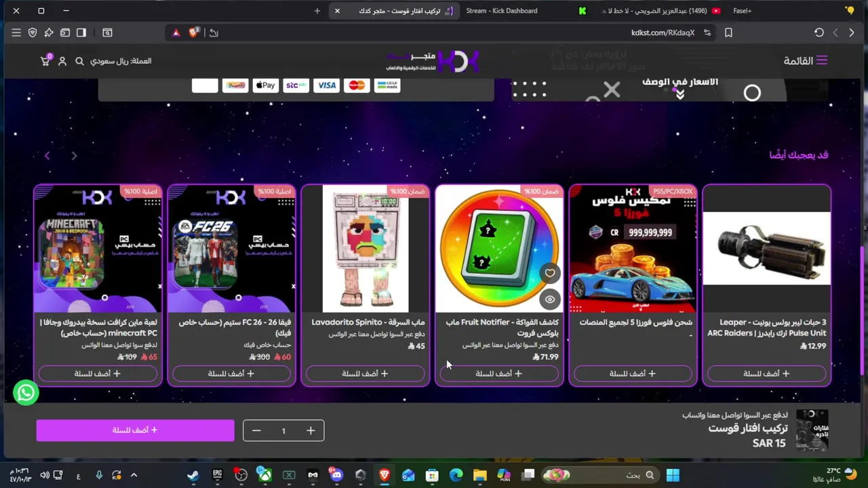This screenshot has height=488, width=868.
Task: Open the Minecraft product thumbnail
Action: 98,249
